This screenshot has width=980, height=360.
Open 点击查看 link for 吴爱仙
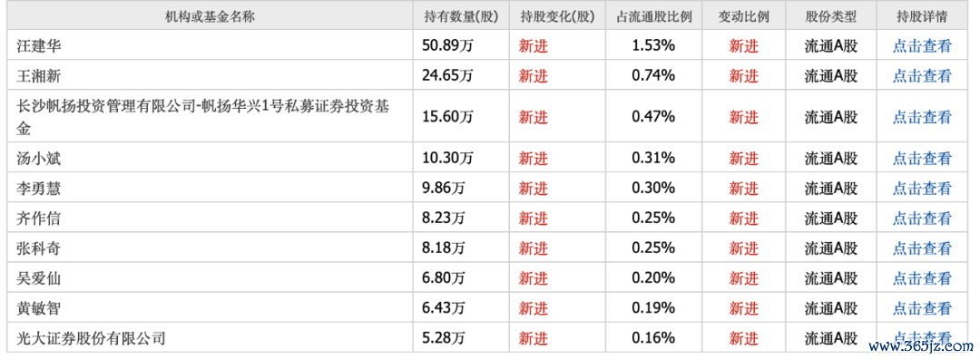tap(922, 278)
